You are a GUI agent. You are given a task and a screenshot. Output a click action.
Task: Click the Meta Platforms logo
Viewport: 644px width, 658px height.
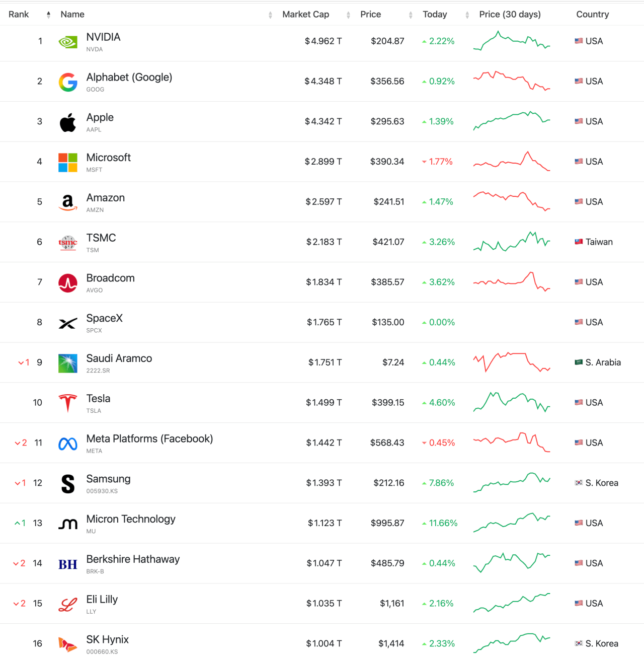point(68,444)
